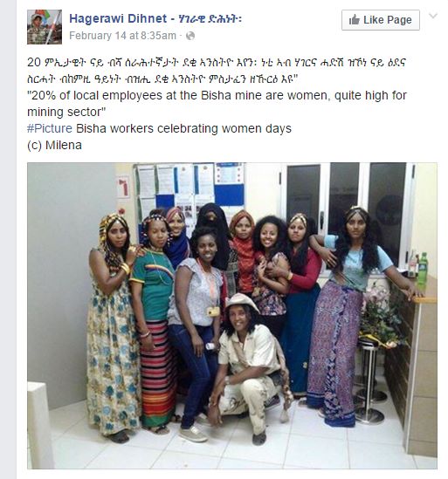Click the thumbs-up icon on Like Page
The width and height of the screenshot is (448, 479).
click(x=354, y=20)
